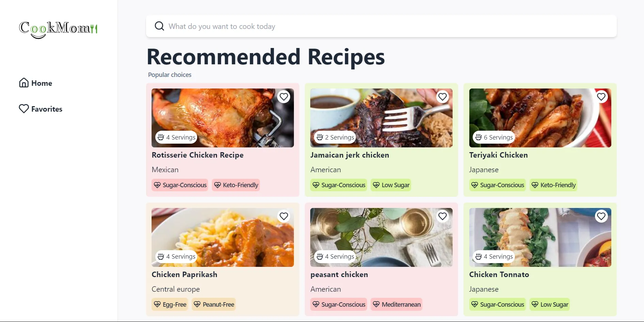
Task: Favorite the Teriyaki Chicken recipe
Action: 601,97
